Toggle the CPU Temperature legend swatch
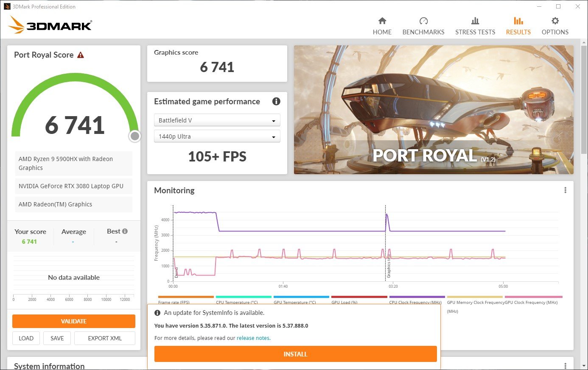The image size is (588, 370). (x=244, y=297)
